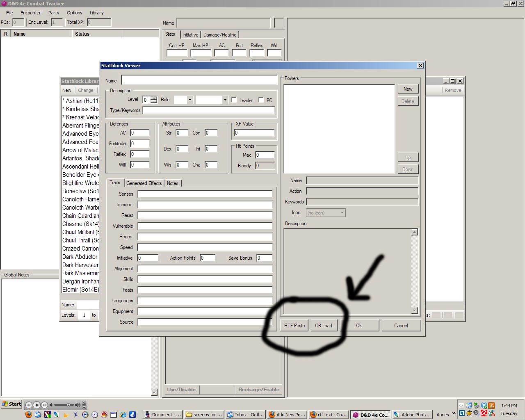Image resolution: width=525 pixels, height=420 pixels.
Task: Tick the PC checkbox
Action: click(x=261, y=100)
